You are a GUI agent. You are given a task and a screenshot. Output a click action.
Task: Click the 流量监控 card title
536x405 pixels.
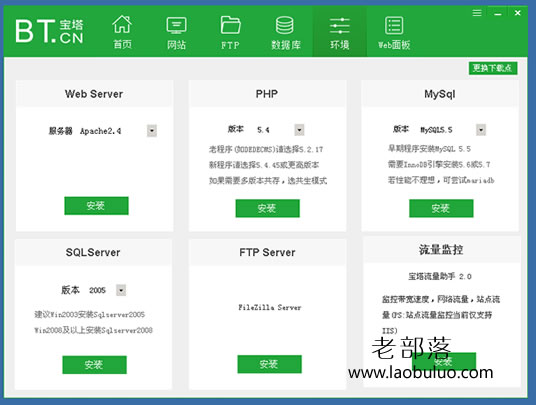[441, 249]
